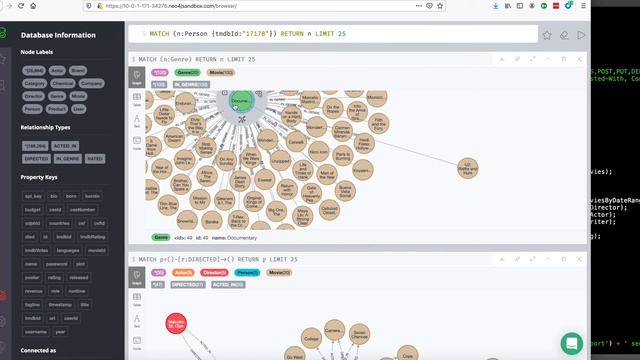640x360 pixels.
Task: Close the Genre query result frame
Action: [579, 59]
